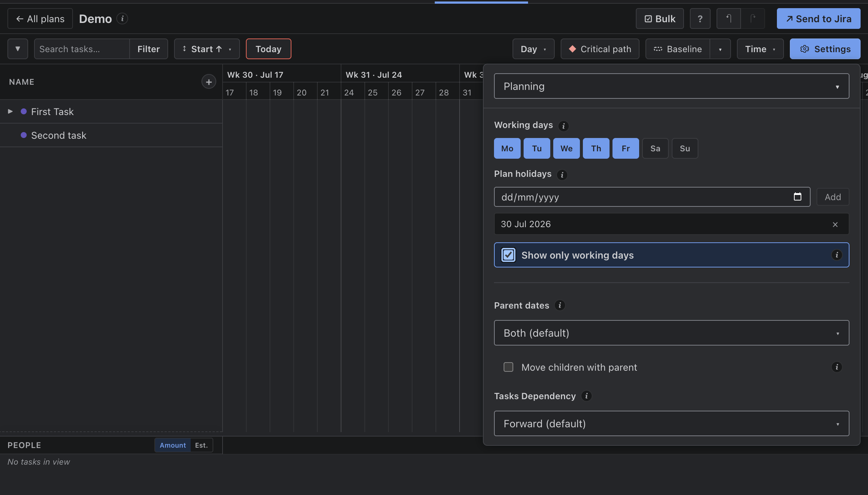The image size is (868, 495).
Task: Enable Sunday as working day
Action: tap(685, 148)
